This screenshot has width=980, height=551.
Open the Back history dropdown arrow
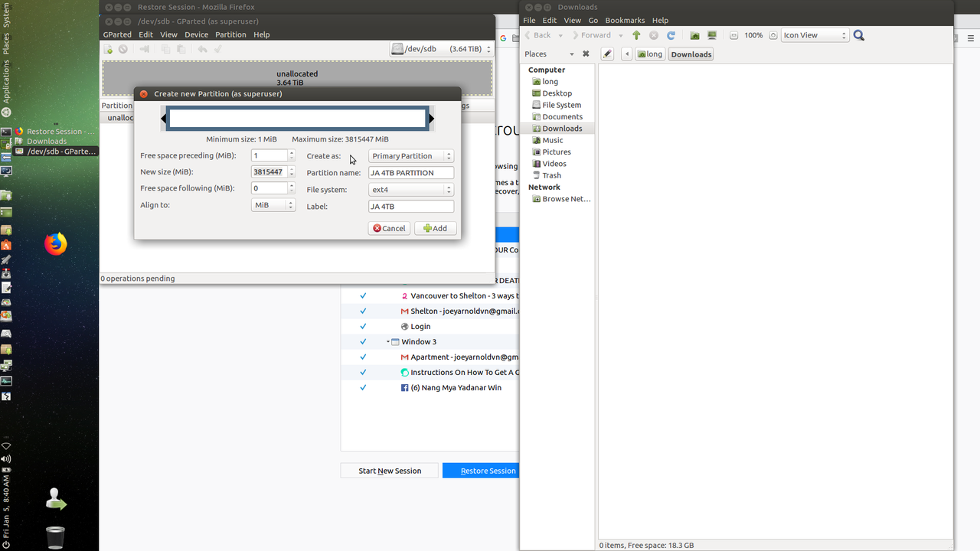click(x=560, y=35)
